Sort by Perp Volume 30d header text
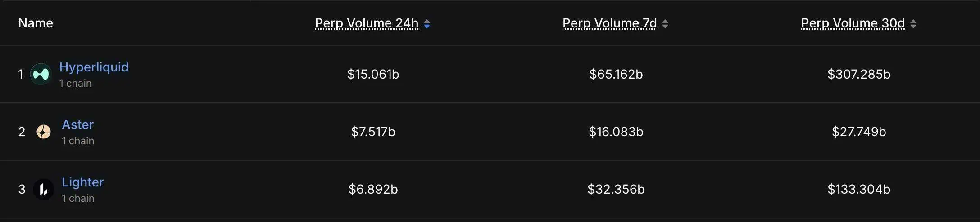This screenshot has width=980, height=222. click(853, 23)
